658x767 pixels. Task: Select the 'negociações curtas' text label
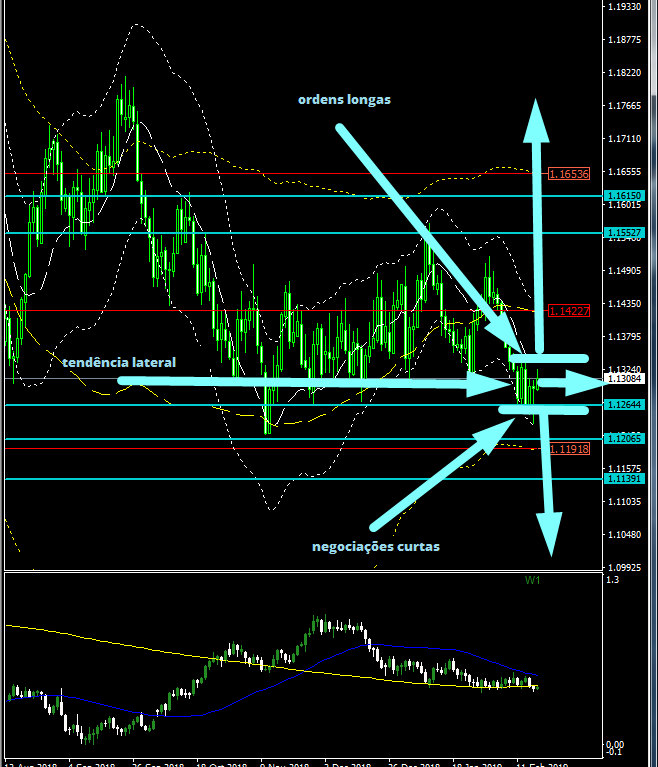(x=375, y=546)
